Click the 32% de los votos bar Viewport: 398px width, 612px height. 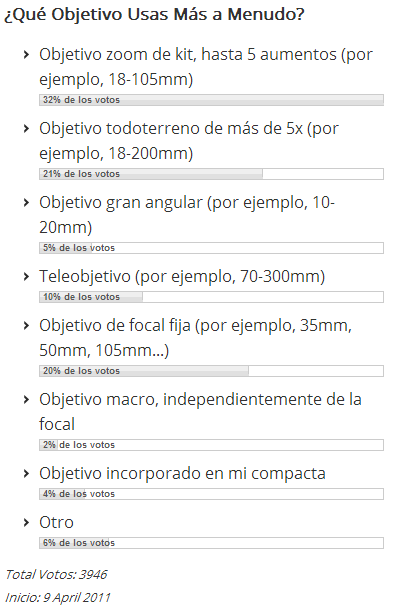[x=211, y=100]
